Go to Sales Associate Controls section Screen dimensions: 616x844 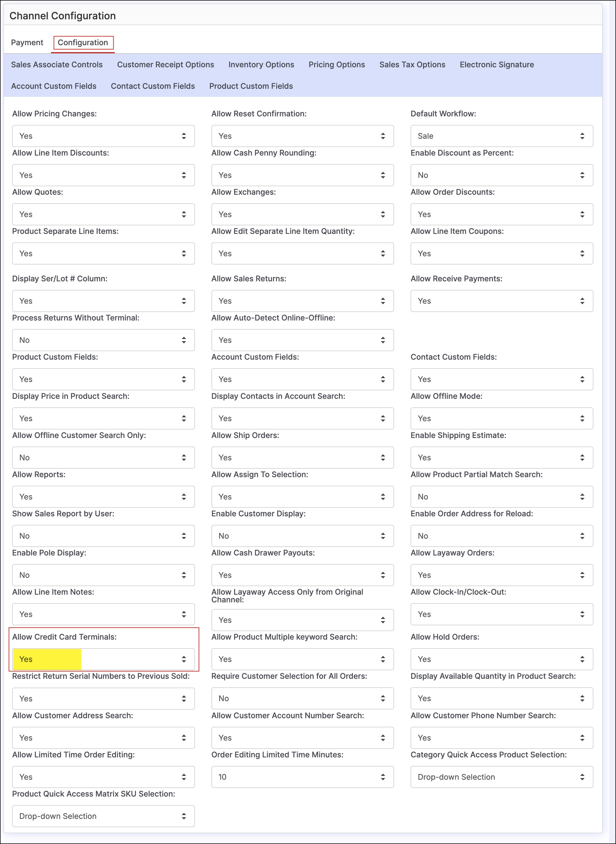click(57, 65)
